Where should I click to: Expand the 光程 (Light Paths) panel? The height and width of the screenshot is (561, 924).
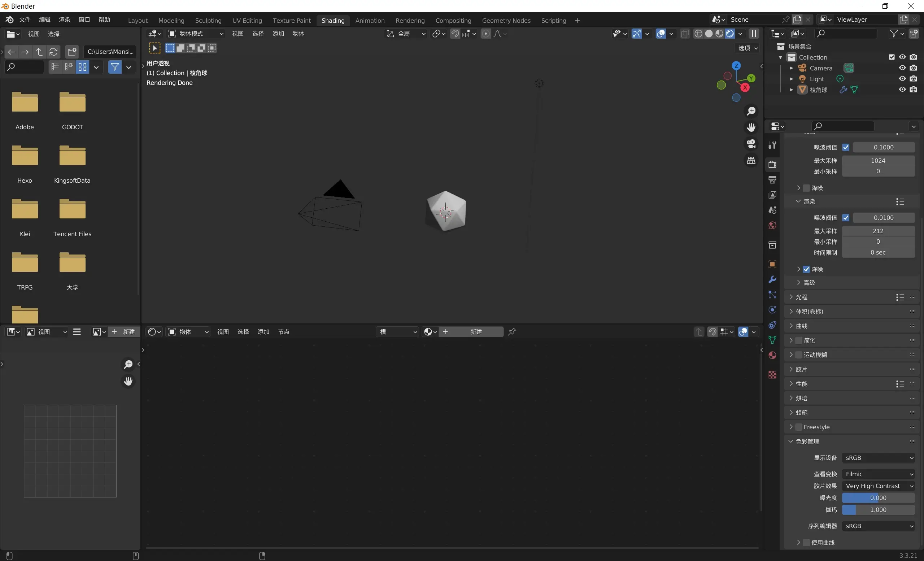click(x=801, y=297)
